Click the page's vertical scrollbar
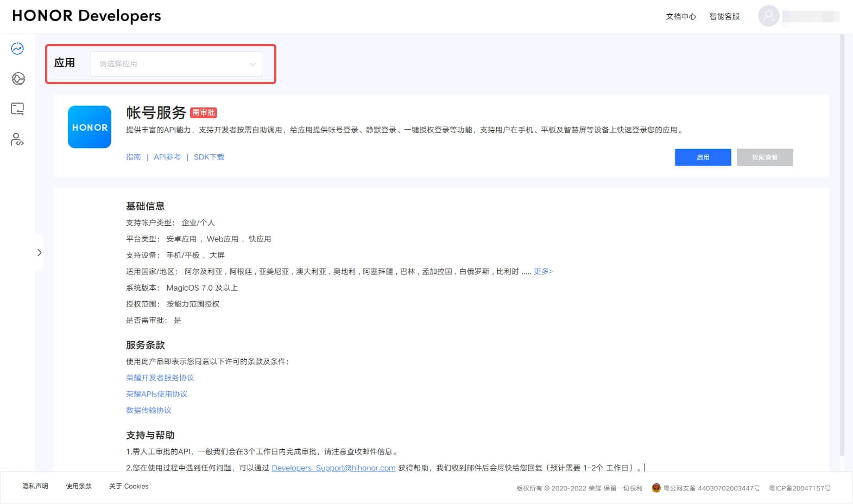 842,244
